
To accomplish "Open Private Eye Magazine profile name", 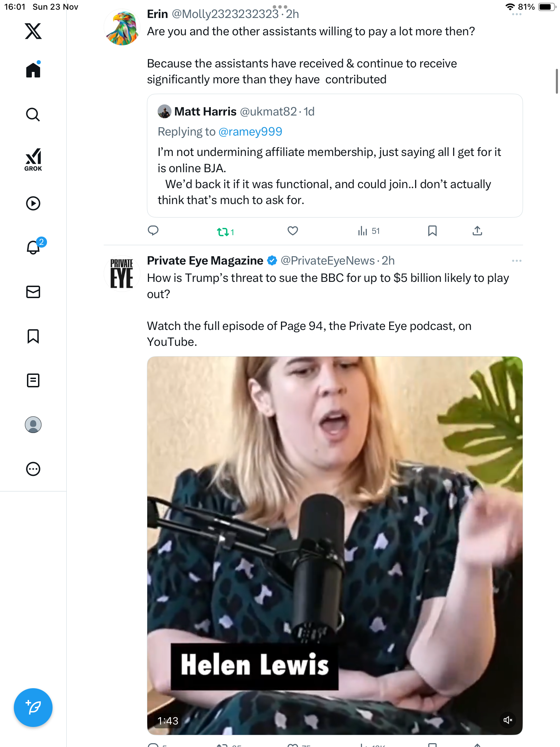I will (205, 261).
